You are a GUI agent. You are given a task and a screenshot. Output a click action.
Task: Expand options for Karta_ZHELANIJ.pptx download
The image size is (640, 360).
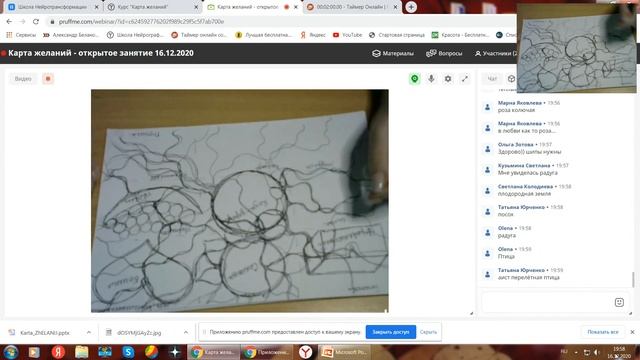[89, 333]
